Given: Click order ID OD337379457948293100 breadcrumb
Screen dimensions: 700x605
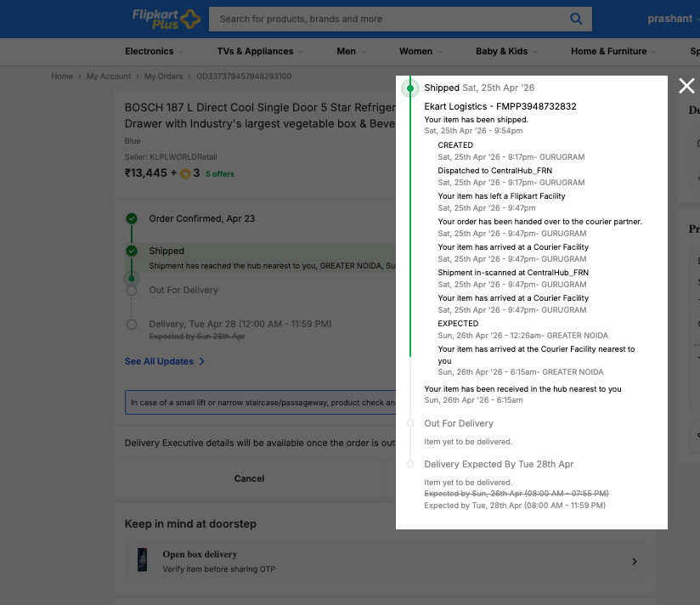Looking at the screenshot, I should 244,76.
